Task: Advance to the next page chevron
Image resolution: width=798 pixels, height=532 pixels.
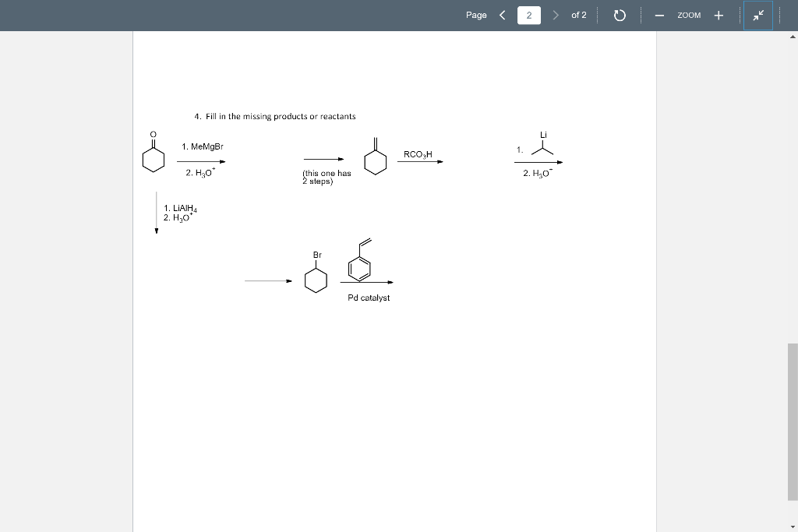Action: [x=555, y=14]
